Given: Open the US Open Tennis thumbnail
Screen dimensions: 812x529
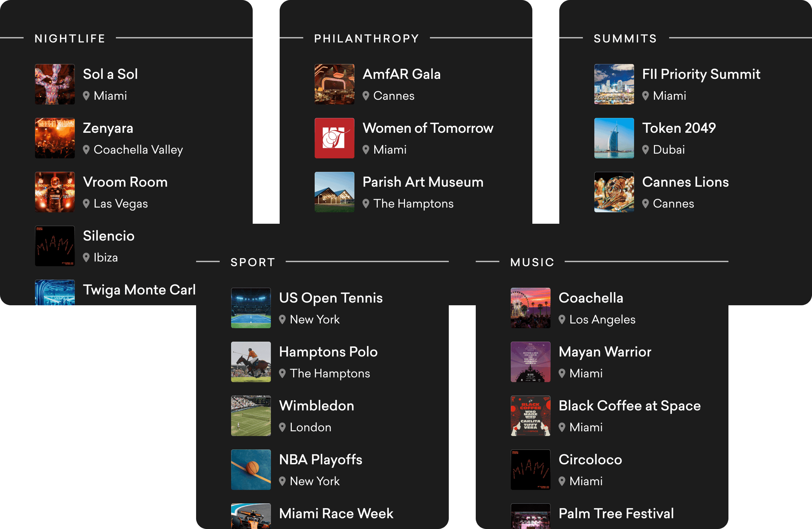Looking at the screenshot, I should tap(251, 308).
